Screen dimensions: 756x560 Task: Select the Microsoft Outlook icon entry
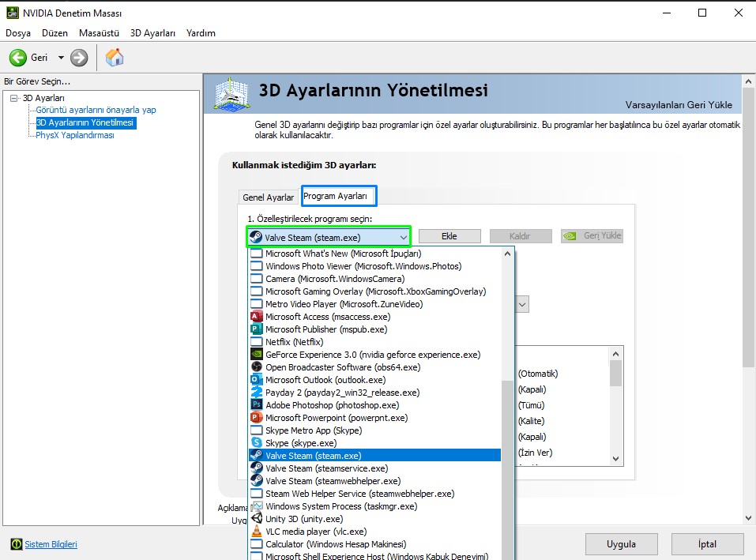(x=256, y=380)
